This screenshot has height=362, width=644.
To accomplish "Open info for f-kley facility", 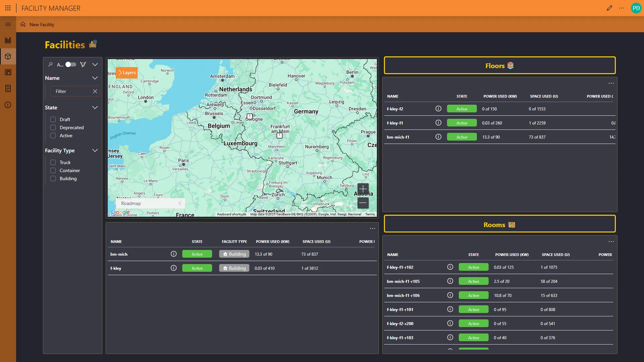I will (174, 268).
